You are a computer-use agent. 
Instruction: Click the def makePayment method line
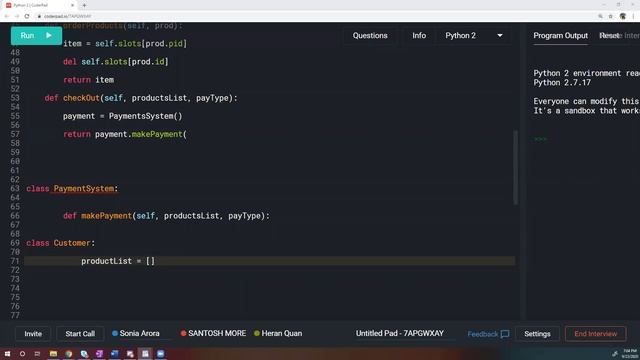pyautogui.click(x=166, y=216)
